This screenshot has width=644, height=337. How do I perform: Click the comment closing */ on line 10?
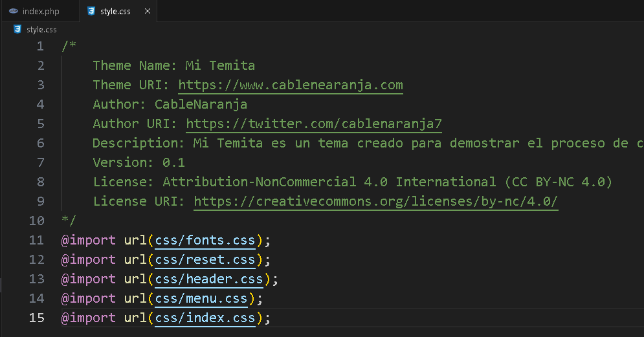69,221
